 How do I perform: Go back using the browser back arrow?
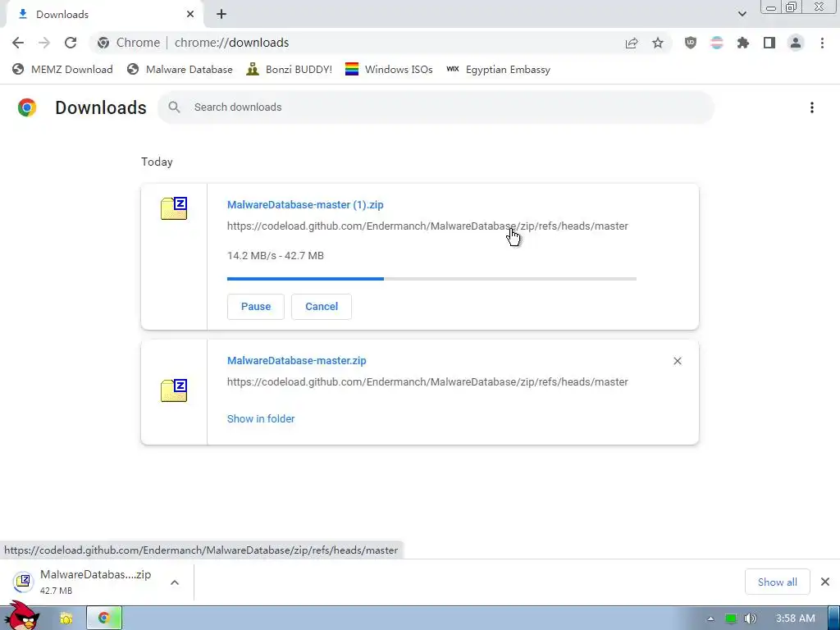coord(18,43)
